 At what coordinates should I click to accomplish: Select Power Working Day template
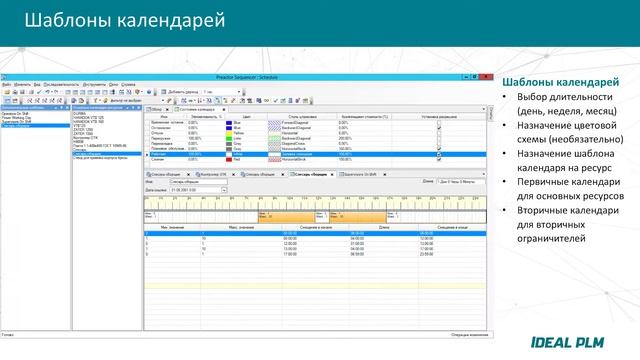[16, 118]
